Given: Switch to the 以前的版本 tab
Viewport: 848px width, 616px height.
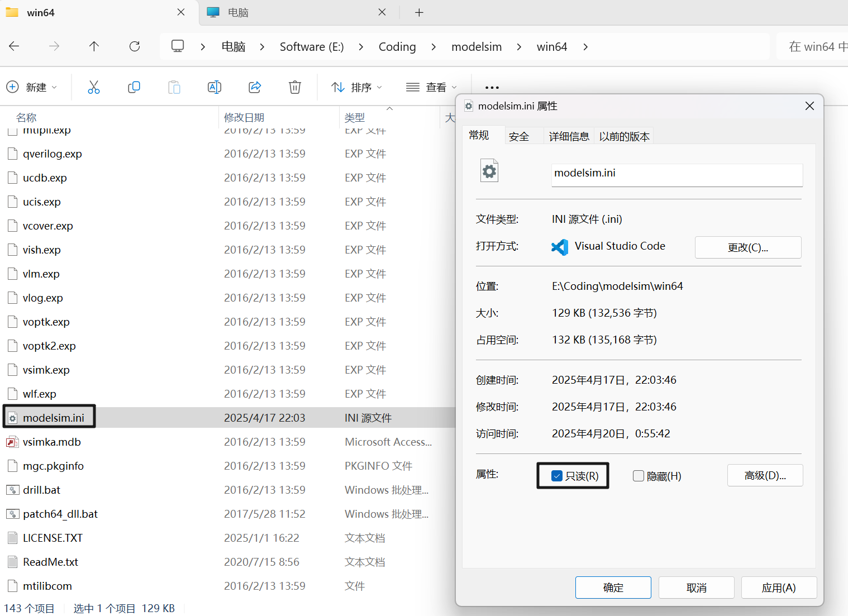Looking at the screenshot, I should [624, 136].
